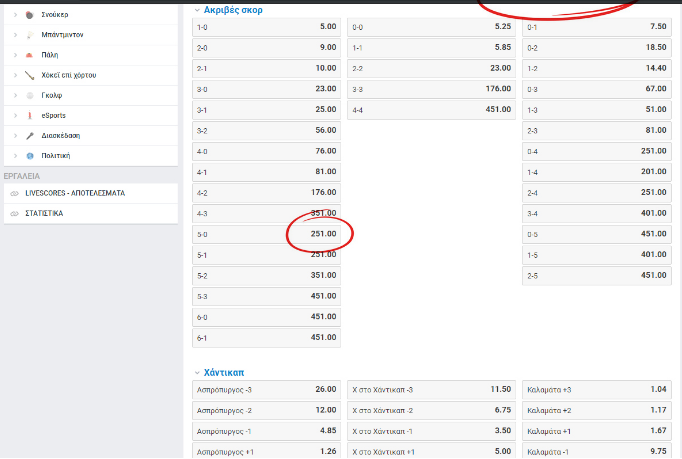Click the Πολιτική globe icon
This screenshot has width=682, height=459.
pos(30,156)
